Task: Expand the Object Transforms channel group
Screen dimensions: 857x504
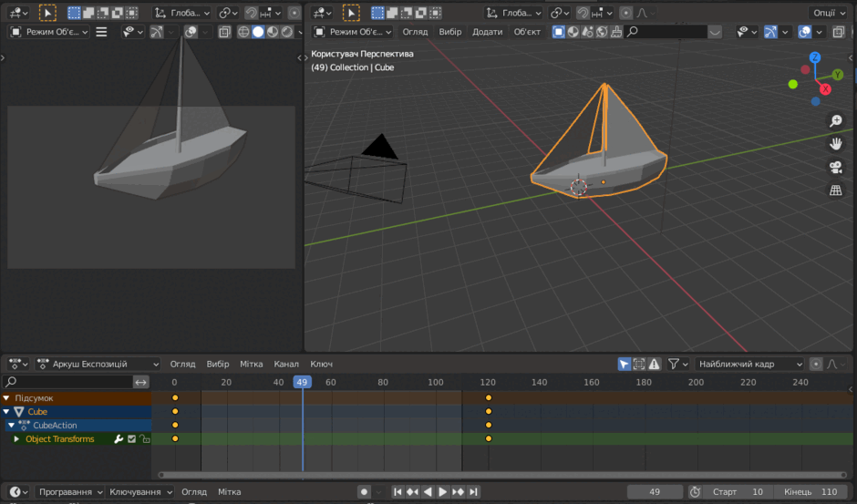Action: click(x=16, y=439)
